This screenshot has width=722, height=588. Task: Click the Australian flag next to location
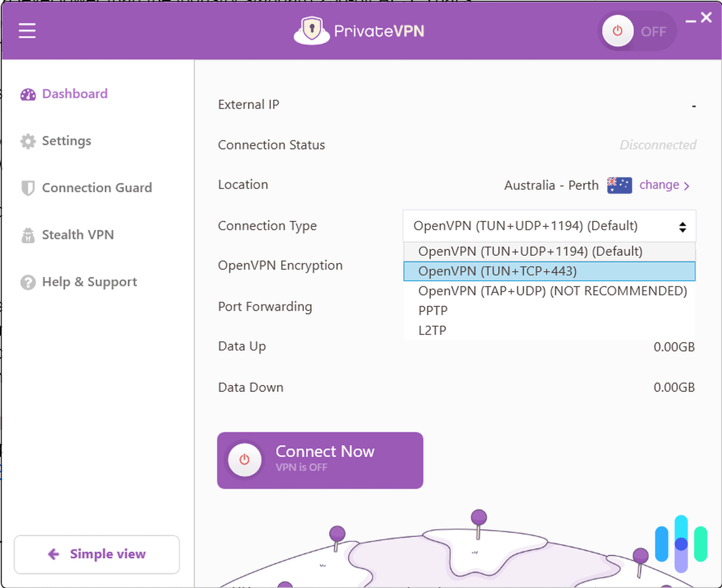(x=619, y=185)
